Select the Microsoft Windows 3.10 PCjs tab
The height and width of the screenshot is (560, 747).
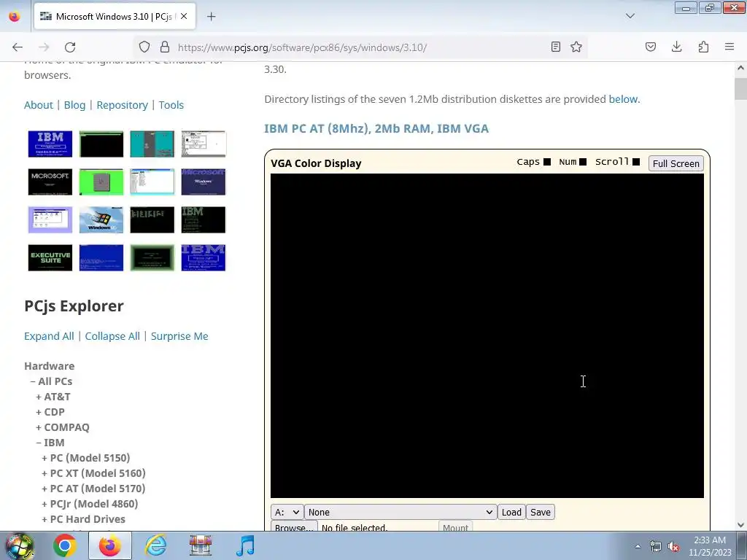pyautogui.click(x=115, y=16)
